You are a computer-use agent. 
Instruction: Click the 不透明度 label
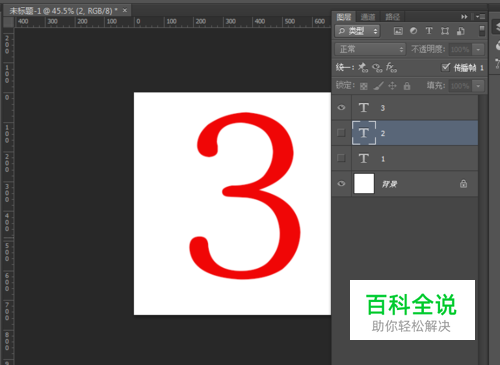coord(428,49)
